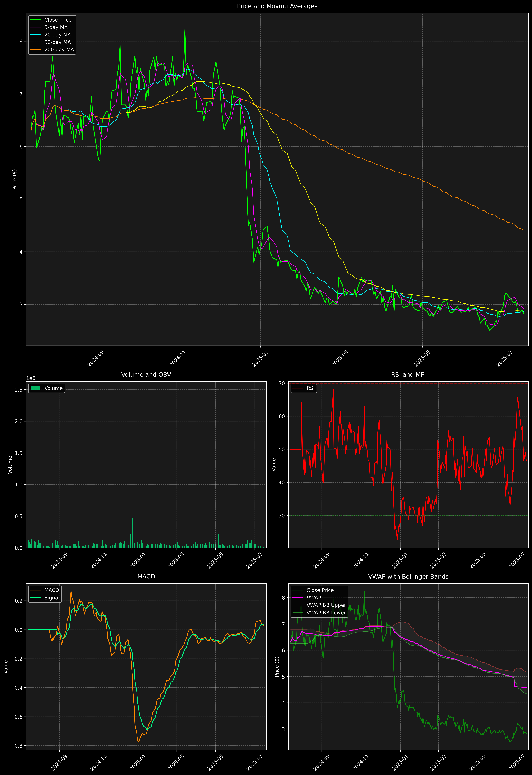Click the '1e6' scale notation above volume axis

click(31, 378)
